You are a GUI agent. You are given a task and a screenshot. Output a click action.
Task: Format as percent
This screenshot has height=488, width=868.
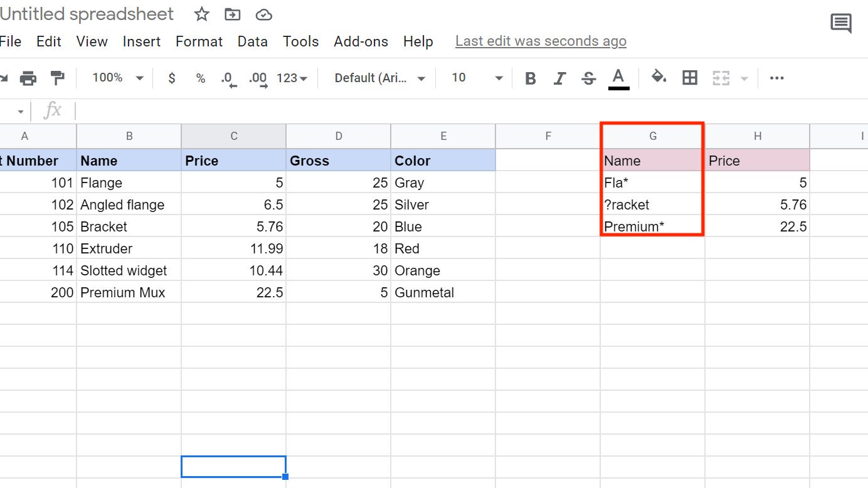tap(201, 78)
